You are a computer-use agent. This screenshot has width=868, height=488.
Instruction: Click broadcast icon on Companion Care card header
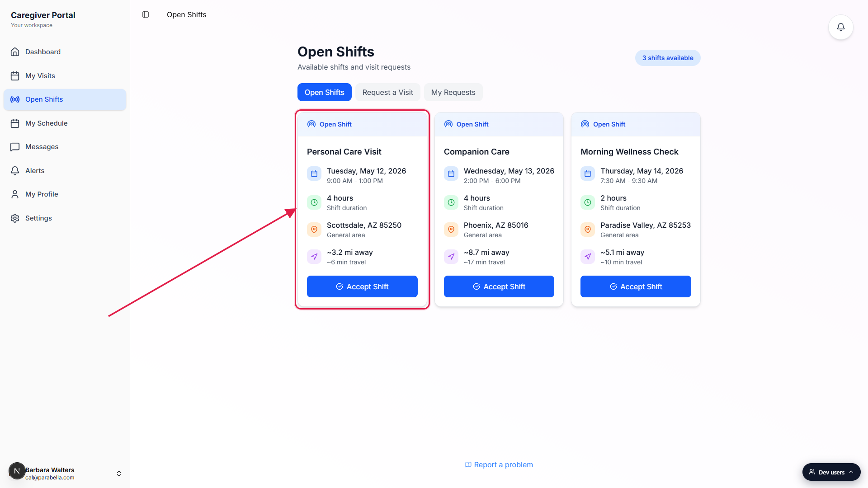click(448, 124)
